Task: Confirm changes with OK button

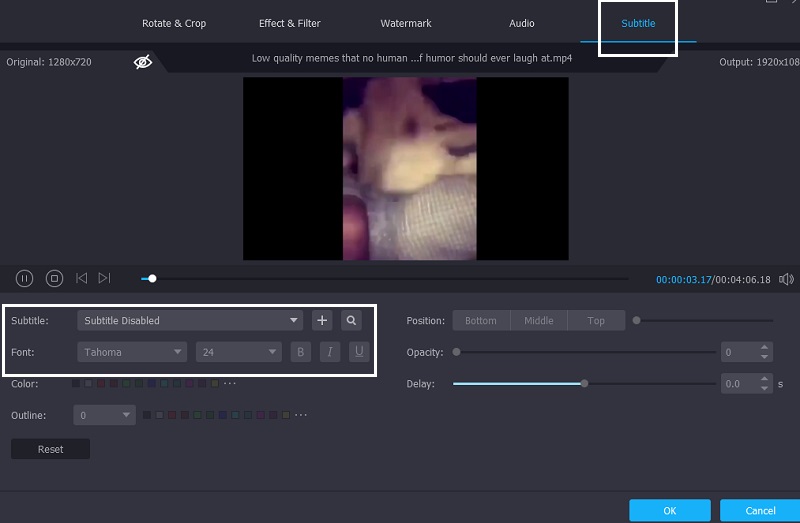Action: [670, 510]
